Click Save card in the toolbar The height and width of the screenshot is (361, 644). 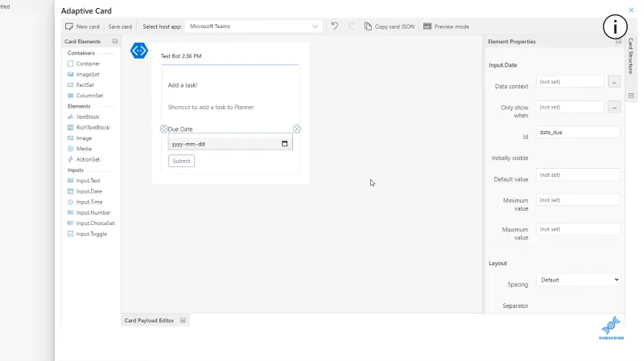[x=120, y=27]
